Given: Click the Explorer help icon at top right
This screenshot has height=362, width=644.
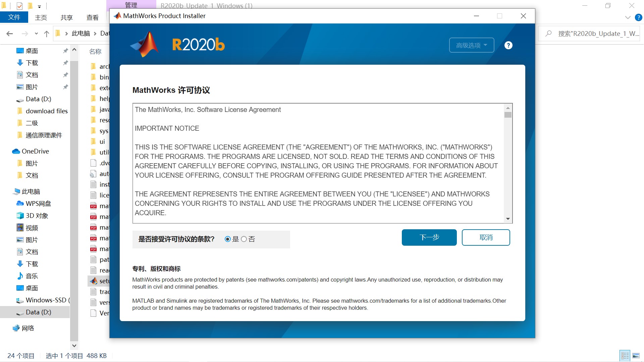Looking at the screenshot, I should [x=639, y=17].
